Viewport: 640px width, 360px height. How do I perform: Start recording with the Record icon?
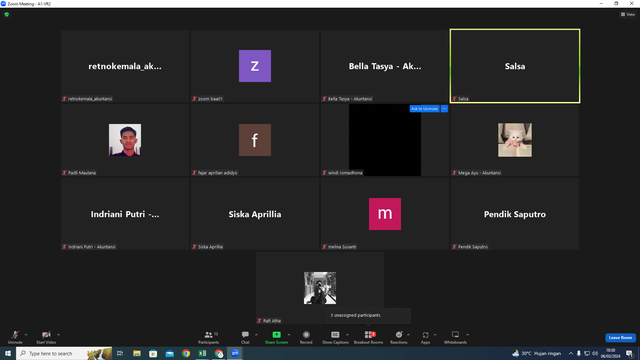(x=306, y=335)
